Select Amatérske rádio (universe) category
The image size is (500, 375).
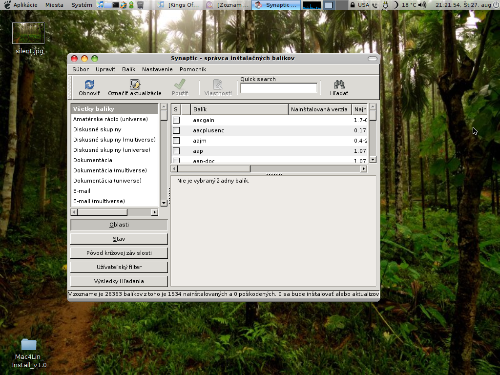click(114, 119)
